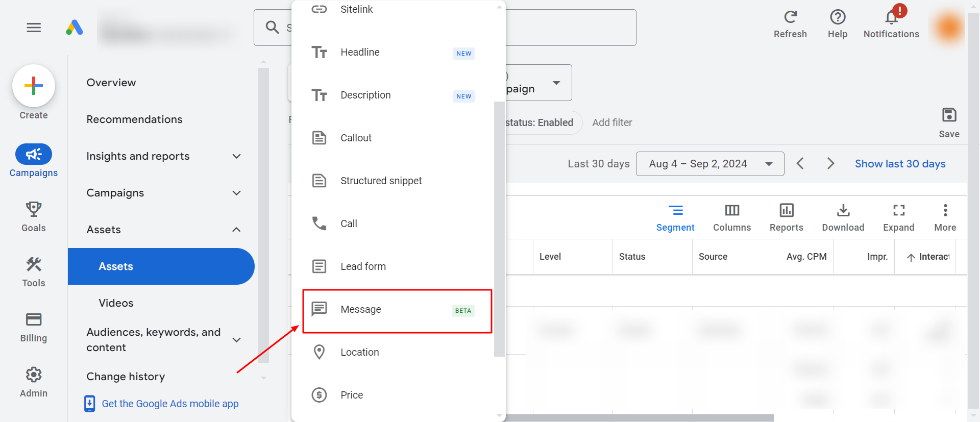980x422 pixels.
Task: Open the hamburger main menu
Action: pyautogui.click(x=34, y=28)
